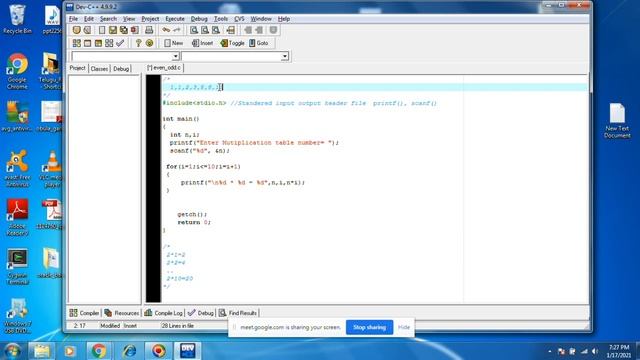Switch to the Project sidebar tab
The width and height of the screenshot is (640, 360).
tap(78, 68)
